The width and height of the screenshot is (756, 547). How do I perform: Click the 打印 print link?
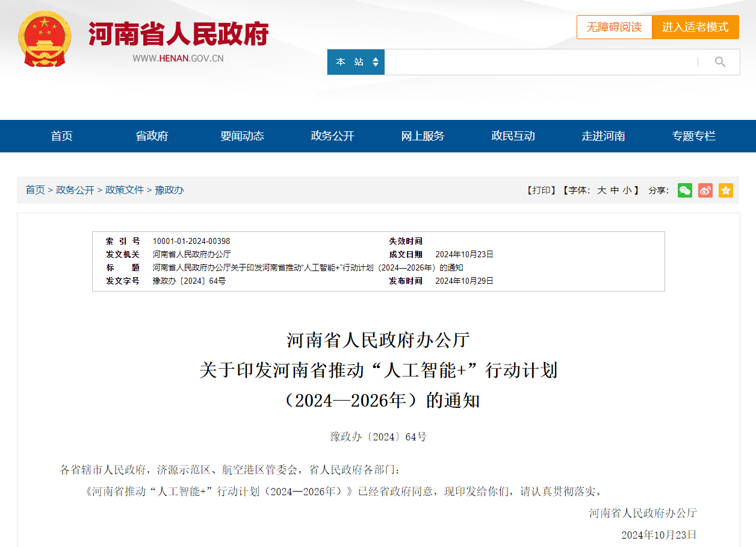[x=541, y=190]
